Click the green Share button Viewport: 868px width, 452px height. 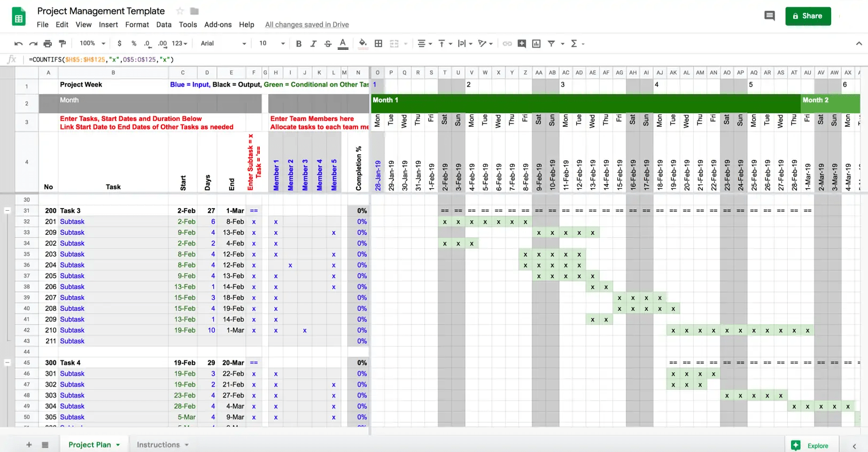point(808,16)
